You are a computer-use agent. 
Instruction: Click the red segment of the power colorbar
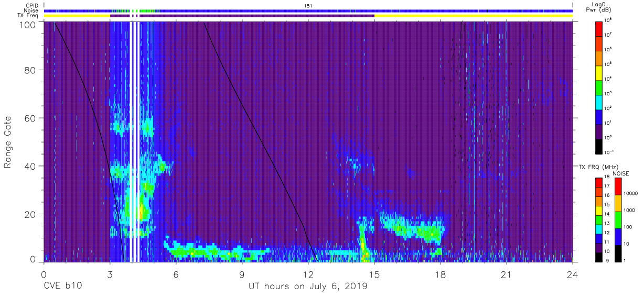[599, 28]
